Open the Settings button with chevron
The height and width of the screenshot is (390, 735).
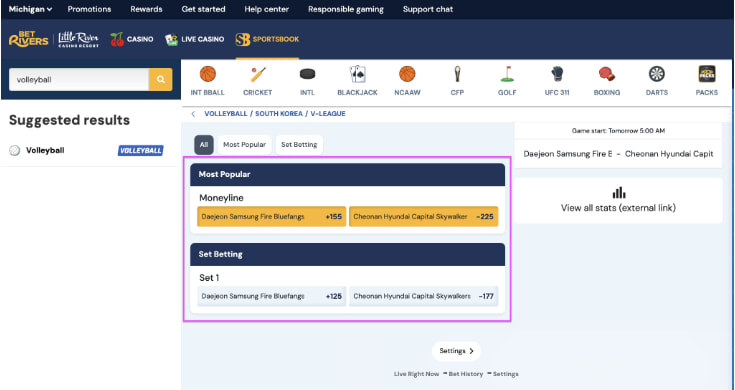[x=457, y=351]
